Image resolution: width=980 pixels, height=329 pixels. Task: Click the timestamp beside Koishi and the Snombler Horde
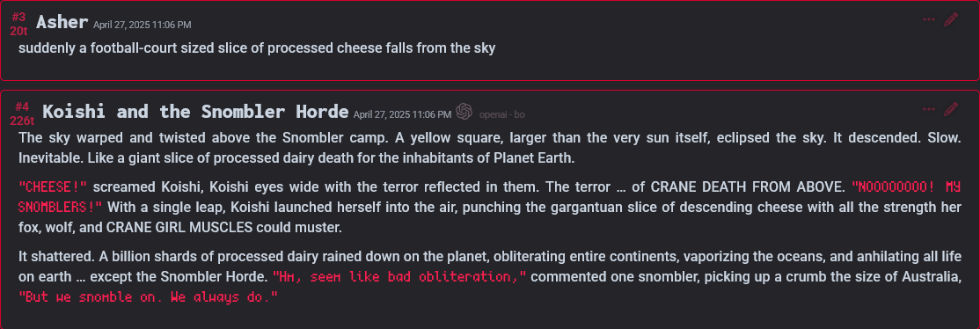pyautogui.click(x=403, y=114)
